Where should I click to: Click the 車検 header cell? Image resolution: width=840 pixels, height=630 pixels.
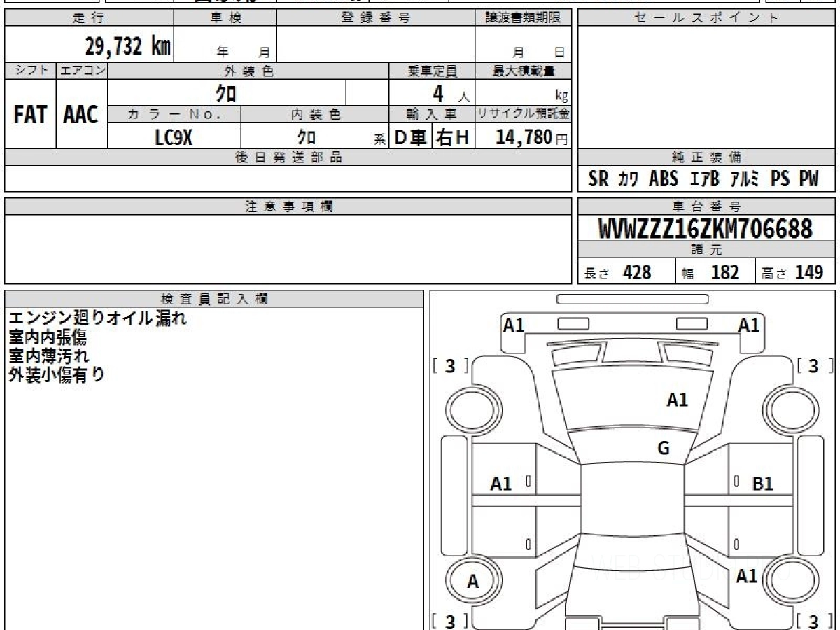[x=225, y=18]
